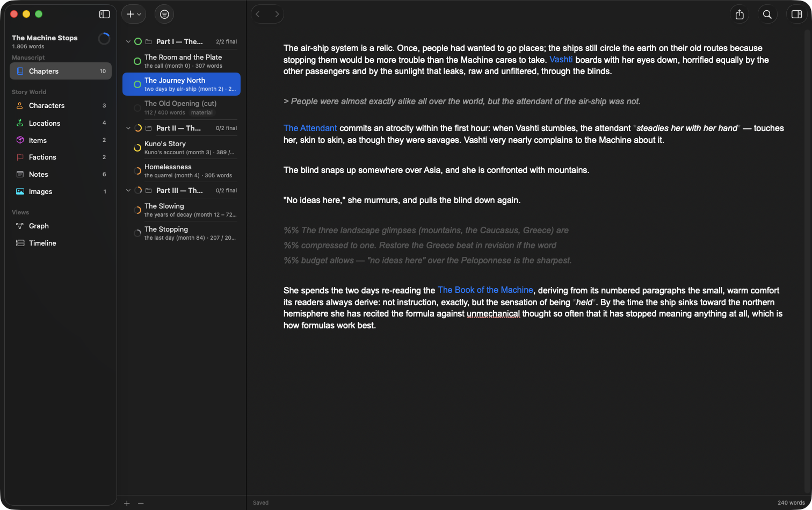Click the Notes document icon
The image size is (812, 510).
(20, 175)
